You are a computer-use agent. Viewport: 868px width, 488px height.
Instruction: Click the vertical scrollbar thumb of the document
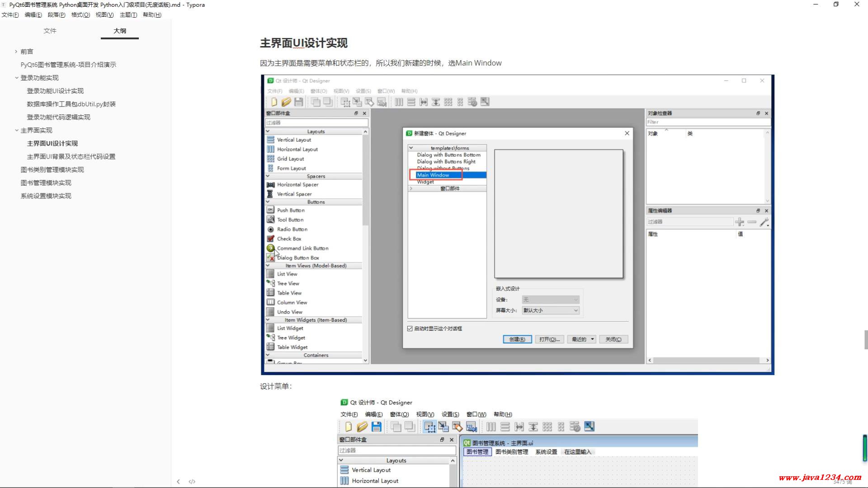click(x=866, y=340)
